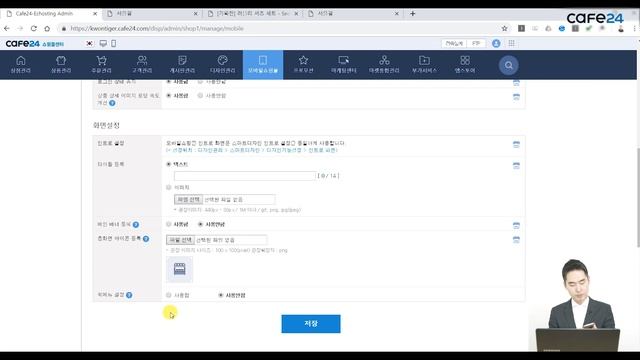
Task: Click 파일 선택 for 홈화면 아이콘 등록
Action: tap(180, 240)
